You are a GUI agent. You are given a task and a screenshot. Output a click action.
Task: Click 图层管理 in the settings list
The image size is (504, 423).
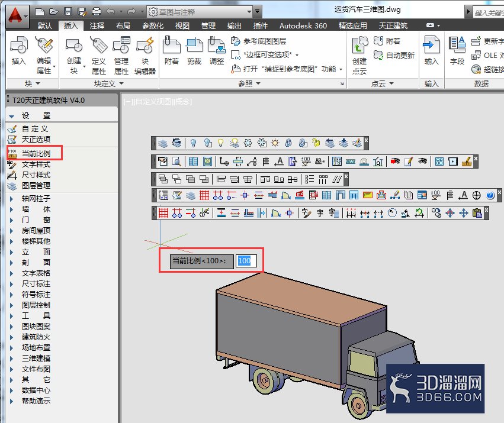[x=36, y=185]
